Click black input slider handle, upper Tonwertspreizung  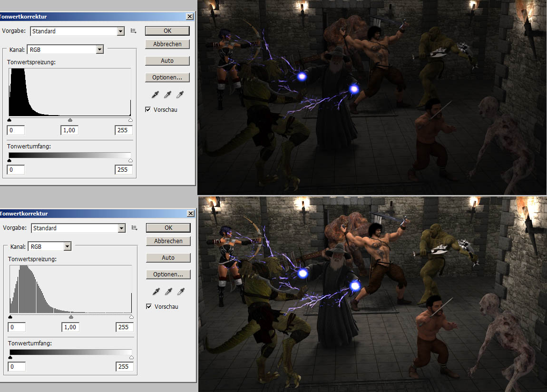pos(10,120)
